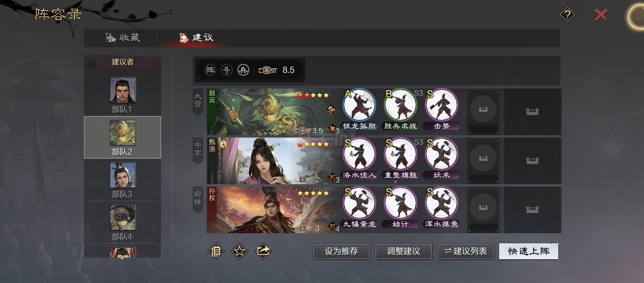
Task: Click the 建议者 header
Action: pyautogui.click(x=123, y=62)
